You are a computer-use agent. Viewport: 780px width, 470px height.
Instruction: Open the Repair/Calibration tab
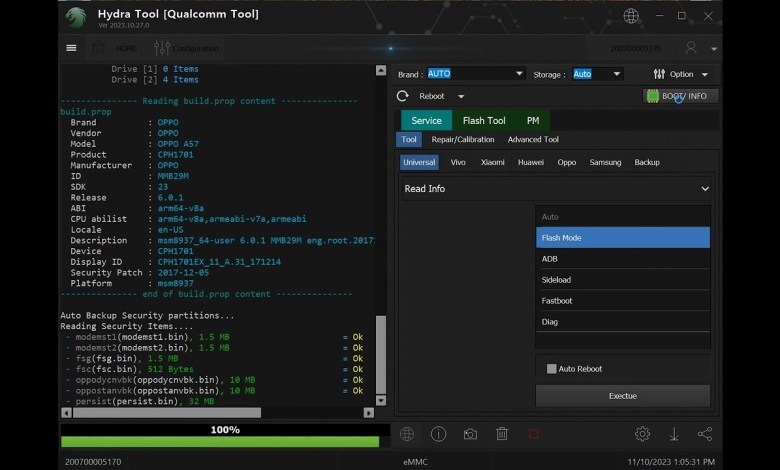(x=463, y=140)
